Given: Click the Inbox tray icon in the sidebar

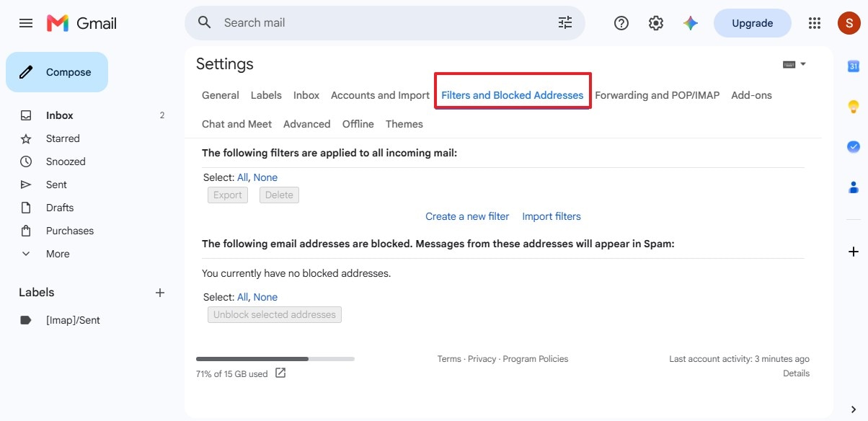Looking at the screenshot, I should coord(26,115).
